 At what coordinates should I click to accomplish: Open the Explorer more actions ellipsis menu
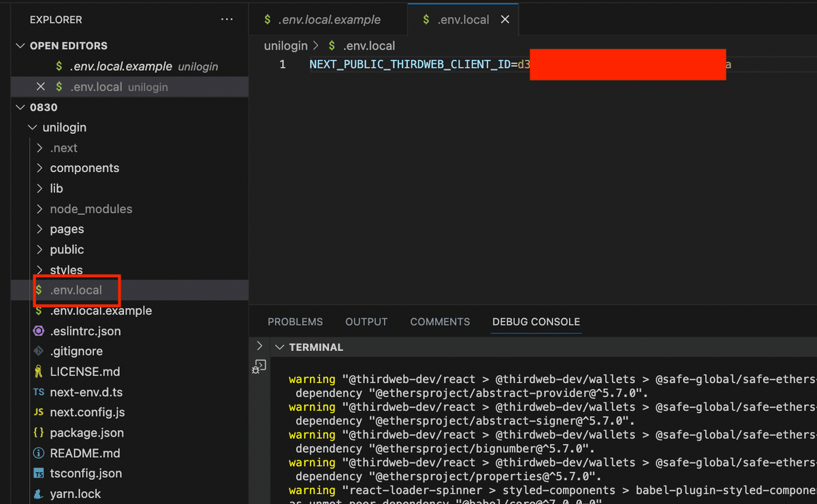(x=227, y=20)
